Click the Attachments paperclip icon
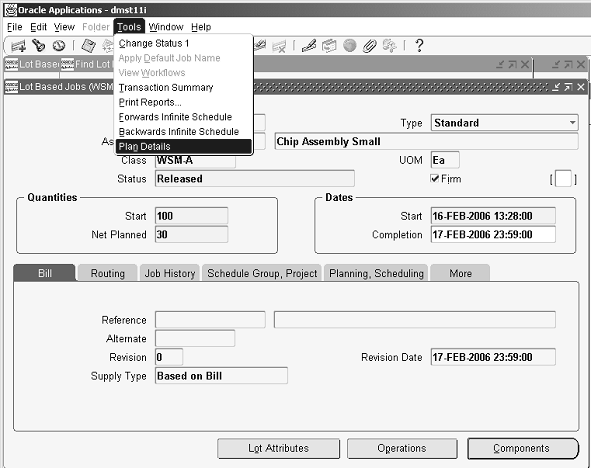The height and width of the screenshot is (468, 591). 369,46
